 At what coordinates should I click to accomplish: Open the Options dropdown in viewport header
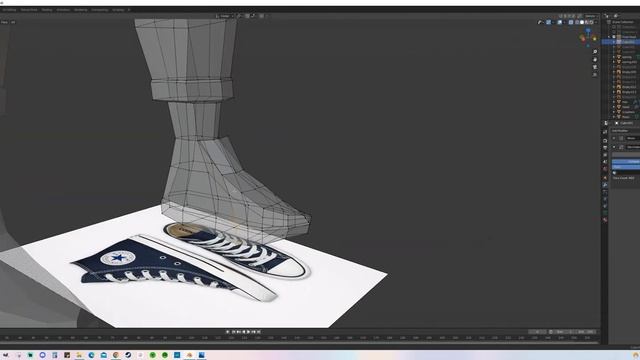pos(591,16)
